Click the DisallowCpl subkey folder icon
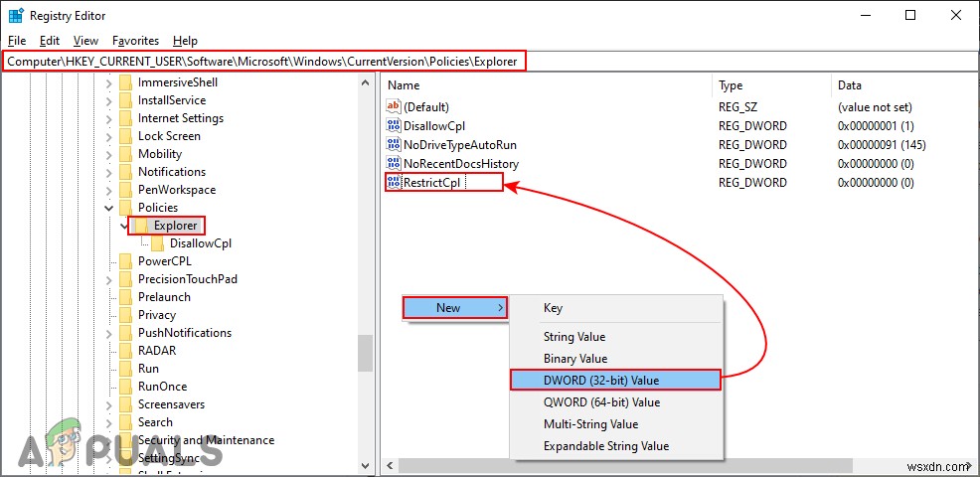This screenshot has height=477, width=980. [x=157, y=243]
